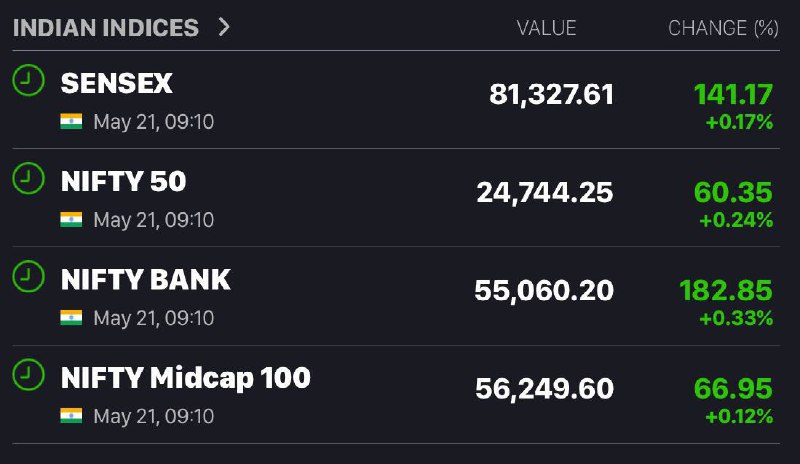Expand Indian Indices using the chevron arrow

coord(224,27)
